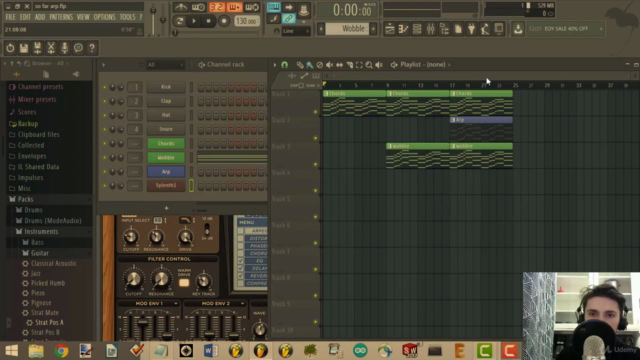Collapse the Instruments folder
Image resolution: width=640 pixels, height=360 pixels.
41,231
